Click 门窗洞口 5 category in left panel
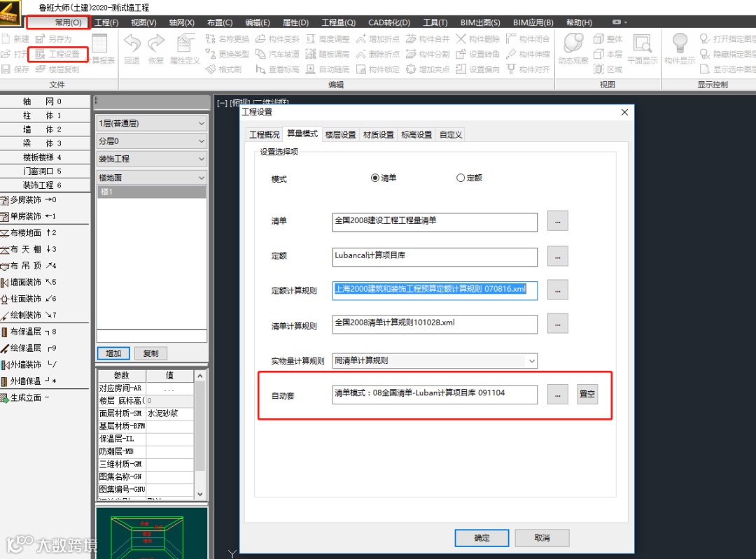The height and width of the screenshot is (559, 756). [44, 171]
